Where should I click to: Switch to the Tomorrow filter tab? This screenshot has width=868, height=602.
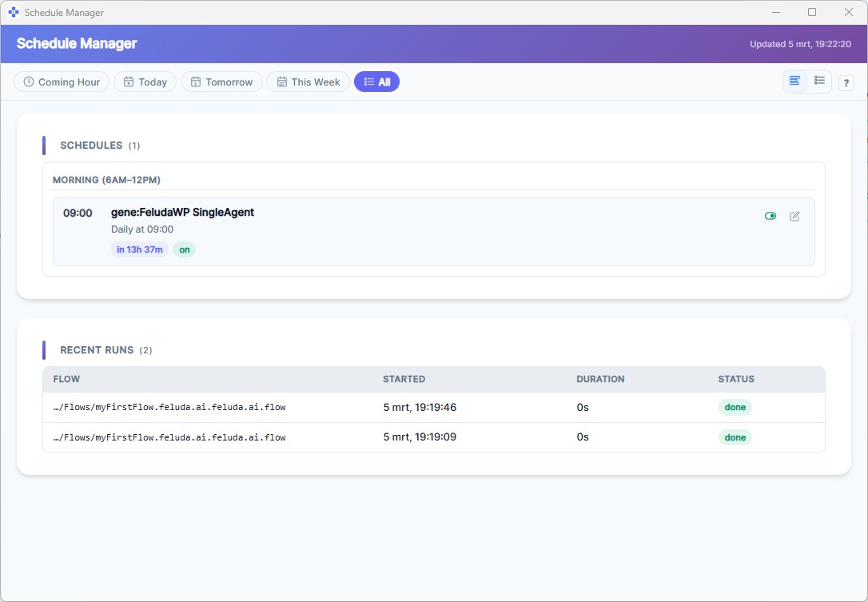click(221, 82)
